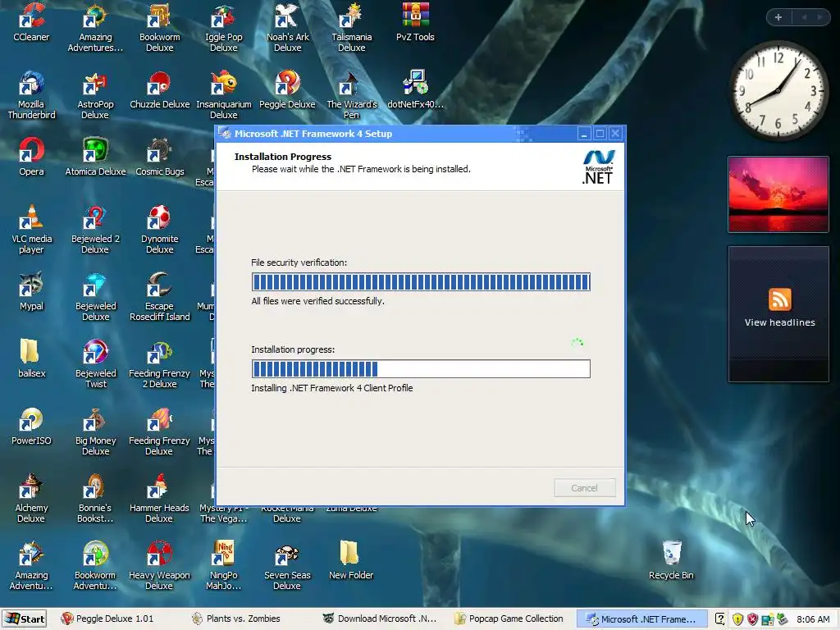Select Talismania Deluxe shortcut
This screenshot has width=840, height=630.
click(351, 16)
